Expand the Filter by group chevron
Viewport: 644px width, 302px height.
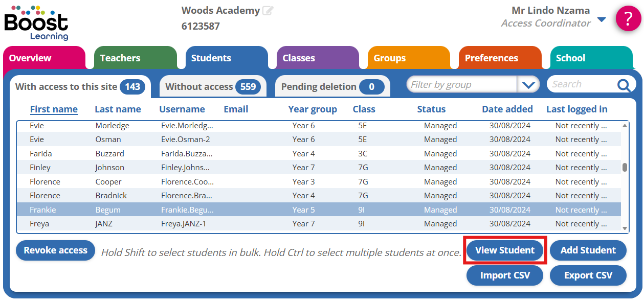528,85
